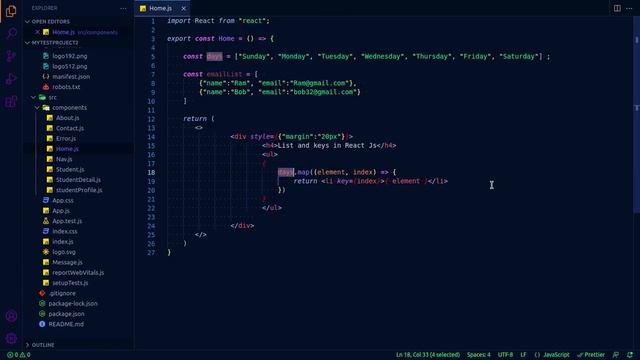Open Run and Debug view
640x360 pixels.
click(x=11, y=79)
